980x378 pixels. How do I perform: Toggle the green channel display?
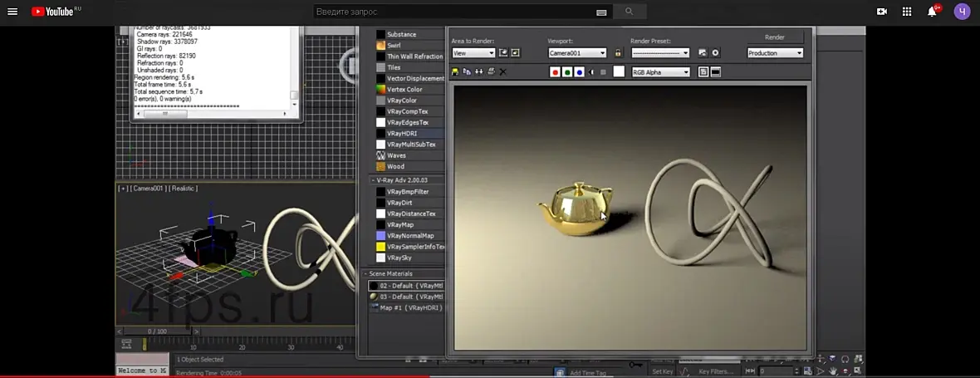[567, 72]
